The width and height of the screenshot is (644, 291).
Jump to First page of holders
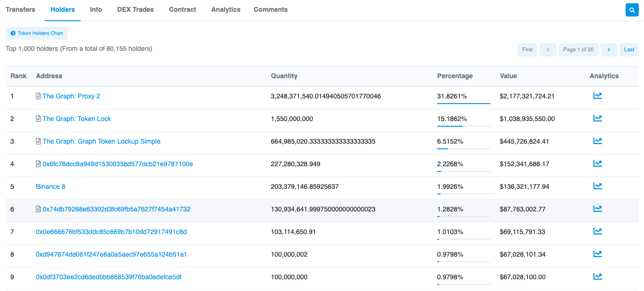coord(527,49)
